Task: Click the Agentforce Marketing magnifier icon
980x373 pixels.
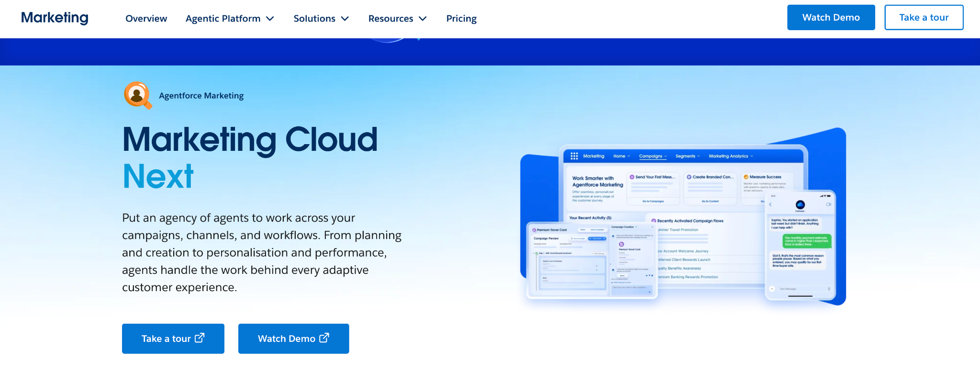Action: click(138, 95)
